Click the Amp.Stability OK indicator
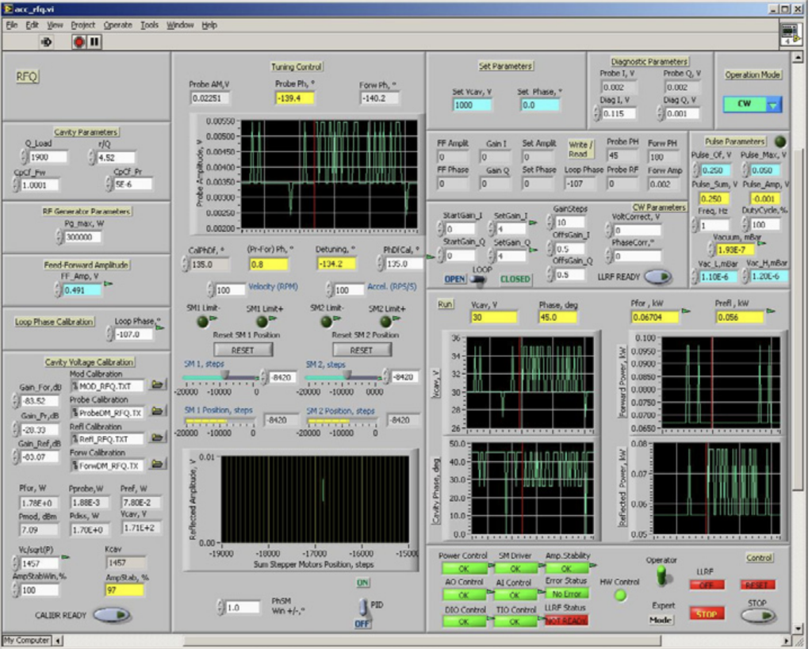This screenshot has height=649, width=812. (x=566, y=568)
